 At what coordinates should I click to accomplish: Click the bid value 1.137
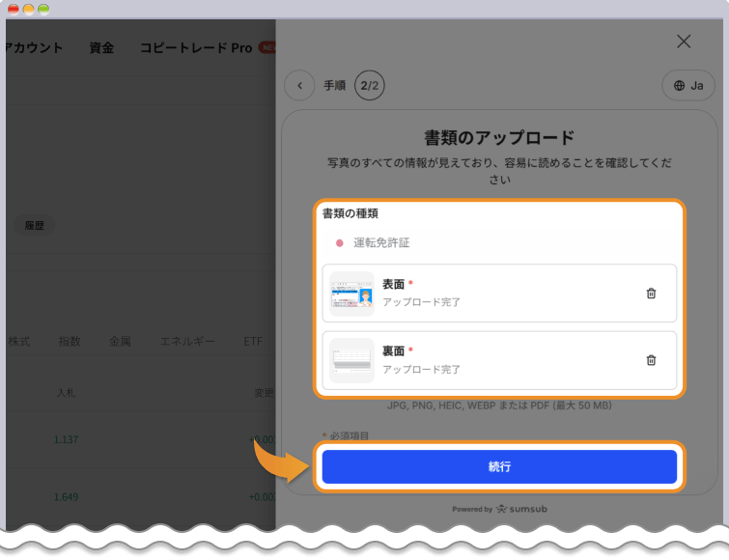pyautogui.click(x=66, y=439)
